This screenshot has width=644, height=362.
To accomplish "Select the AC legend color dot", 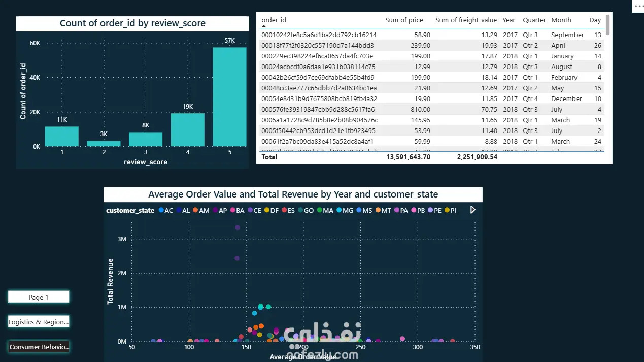I will (161, 210).
